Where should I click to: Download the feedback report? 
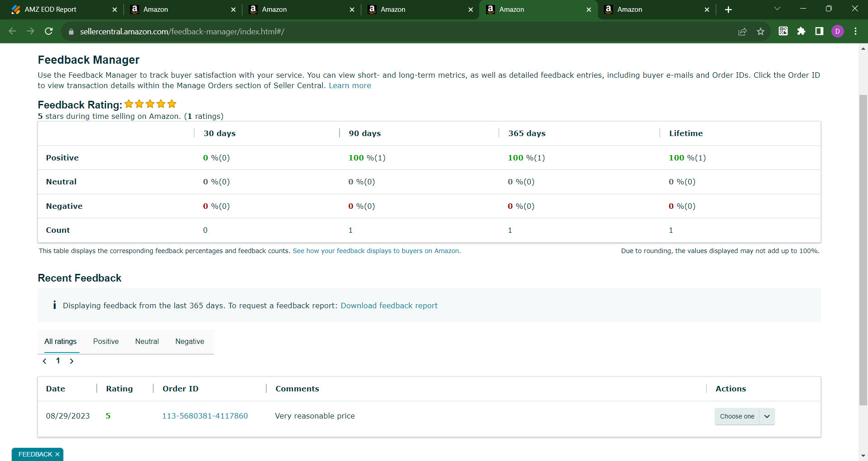click(x=389, y=306)
